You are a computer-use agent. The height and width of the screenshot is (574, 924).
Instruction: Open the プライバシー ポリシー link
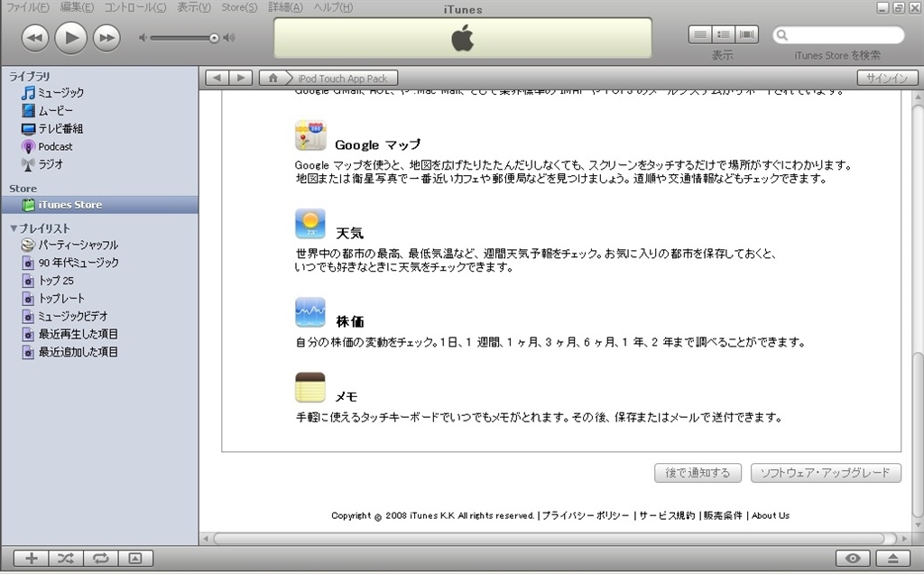(x=585, y=515)
